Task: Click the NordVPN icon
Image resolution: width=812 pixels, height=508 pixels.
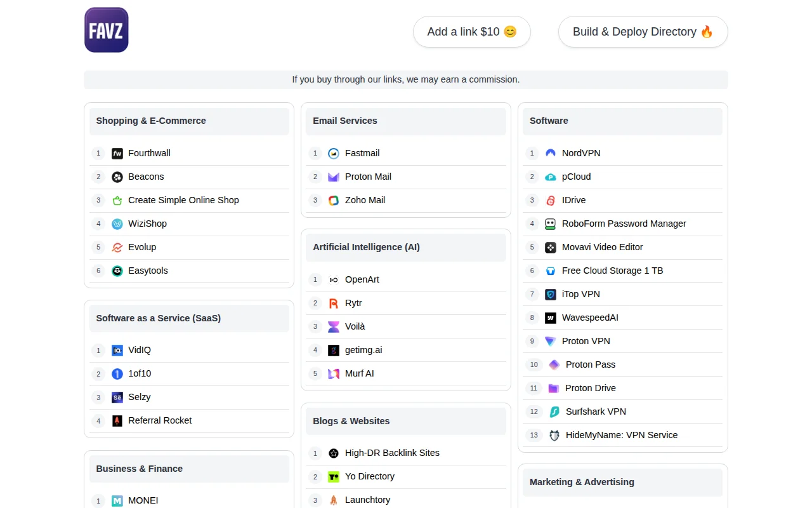Action: pos(551,153)
